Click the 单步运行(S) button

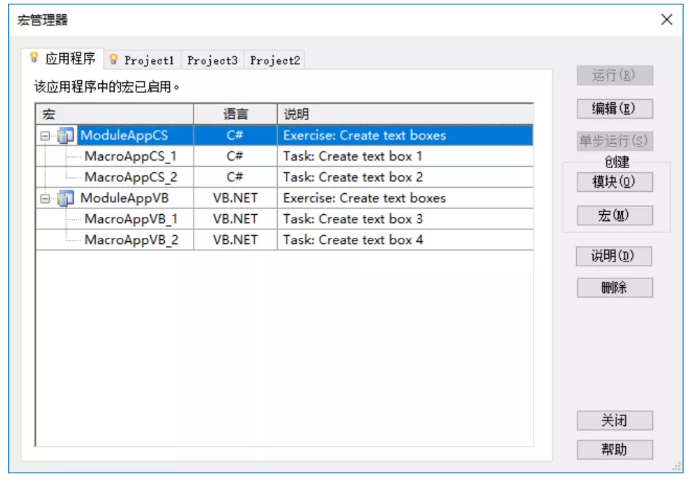[614, 141]
